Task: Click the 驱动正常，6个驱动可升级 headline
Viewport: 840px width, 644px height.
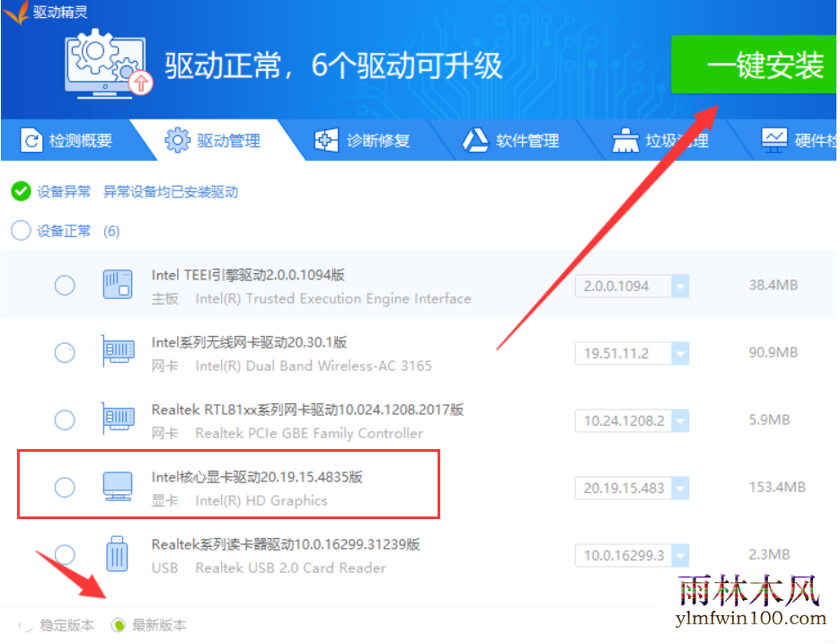Action: tap(333, 66)
